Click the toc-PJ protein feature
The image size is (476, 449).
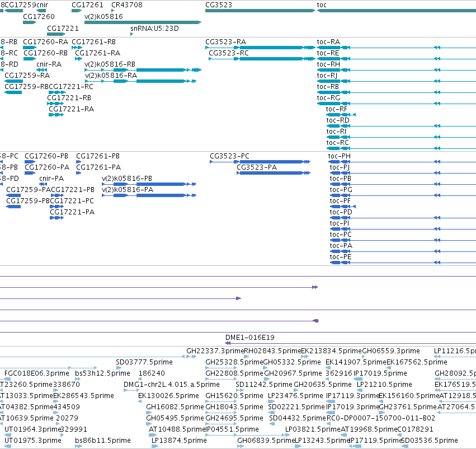[403, 173]
